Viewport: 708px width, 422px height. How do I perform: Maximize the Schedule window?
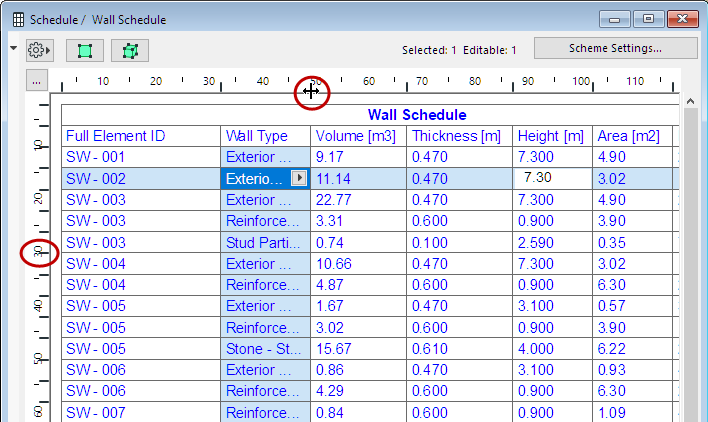649,19
